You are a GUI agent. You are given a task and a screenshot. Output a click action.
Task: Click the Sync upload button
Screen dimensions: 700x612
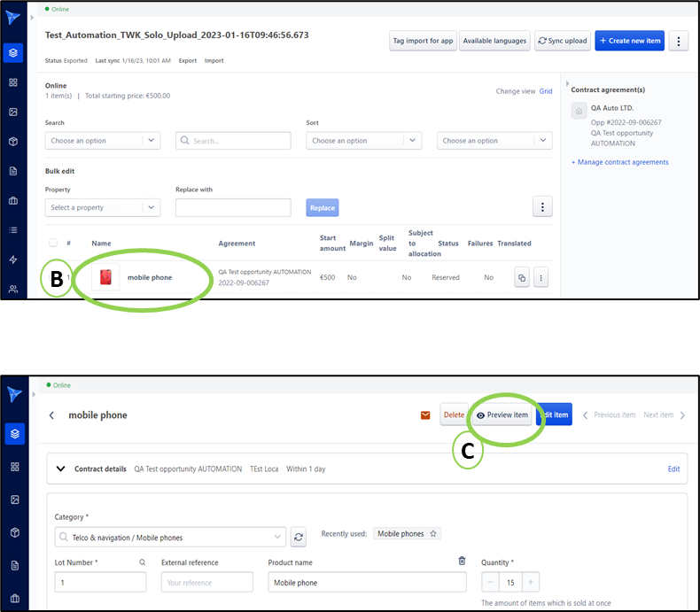pos(563,41)
